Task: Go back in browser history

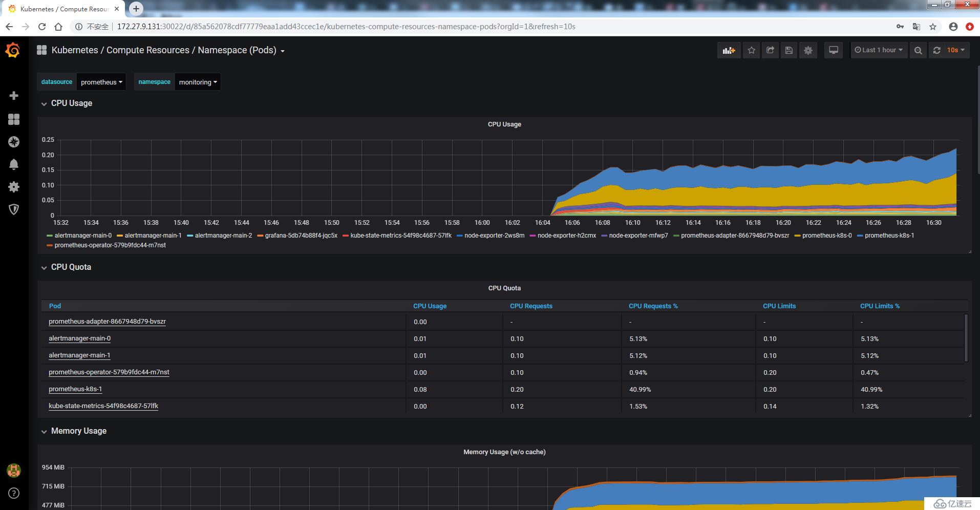Action: tap(9, 27)
